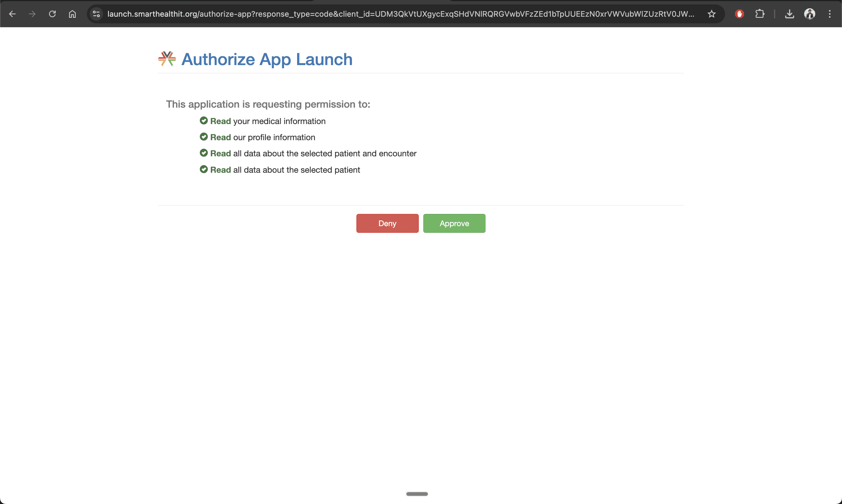Open the browser profile avatar
Image resolution: width=842 pixels, height=504 pixels.
click(x=810, y=14)
